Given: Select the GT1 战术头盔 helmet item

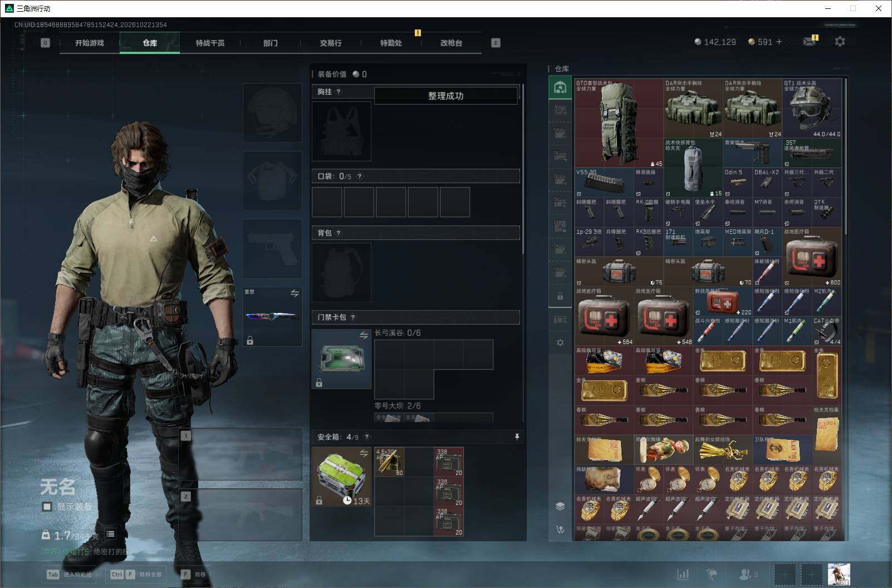Looking at the screenshot, I should tap(812, 108).
